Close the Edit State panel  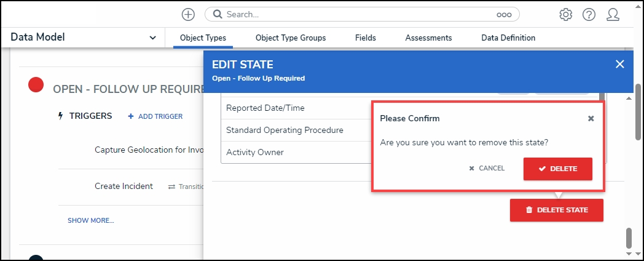point(619,64)
